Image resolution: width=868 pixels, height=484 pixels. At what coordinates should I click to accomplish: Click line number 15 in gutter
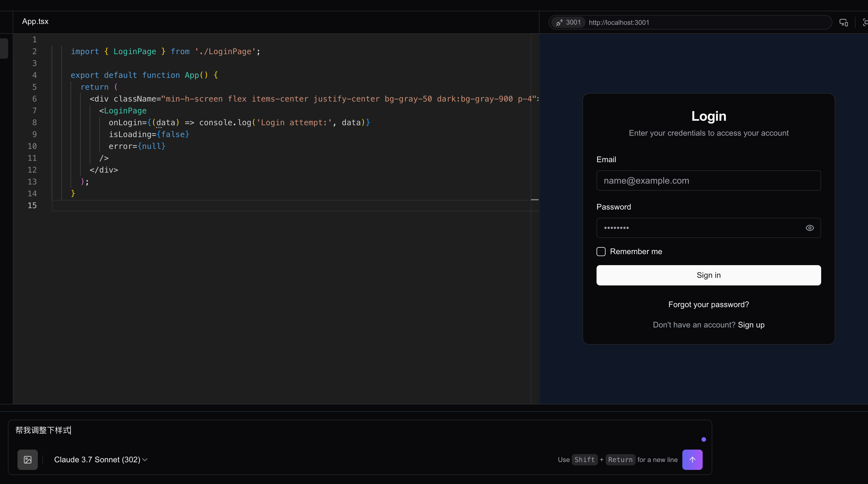pyautogui.click(x=32, y=205)
